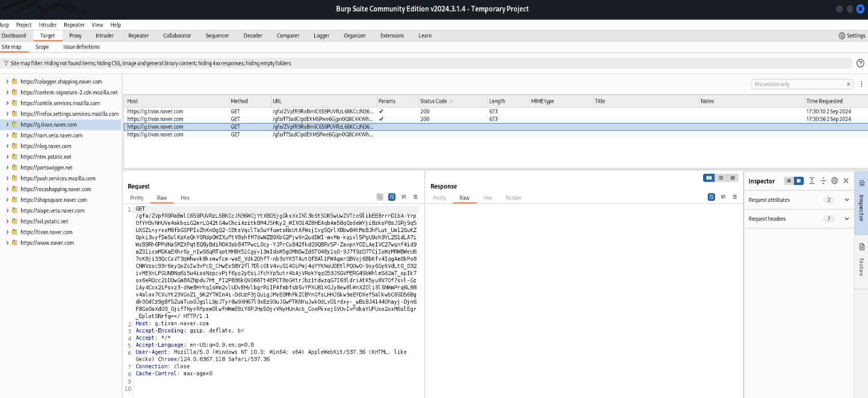Open the Project menu
Screen dimensions: 868x398
click(x=24, y=25)
